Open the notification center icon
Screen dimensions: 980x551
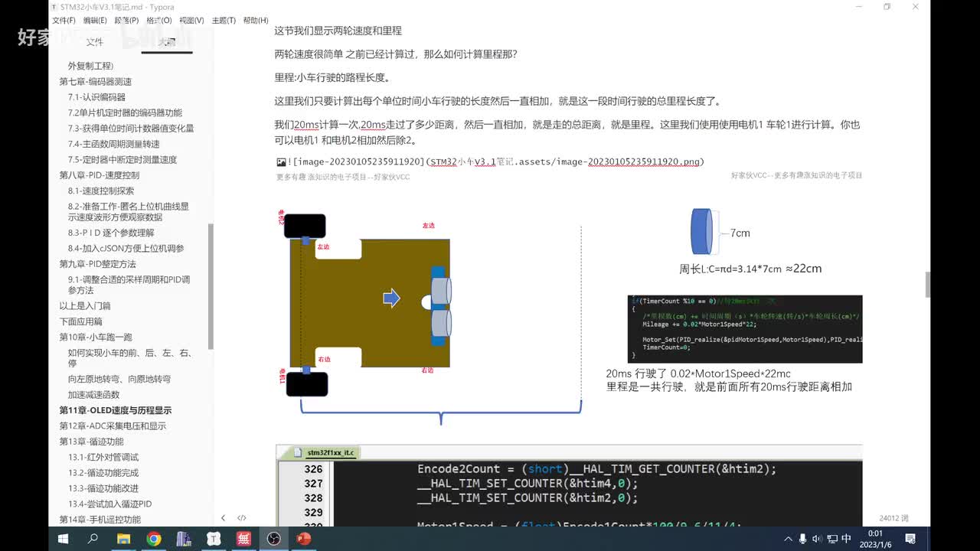[x=910, y=539]
